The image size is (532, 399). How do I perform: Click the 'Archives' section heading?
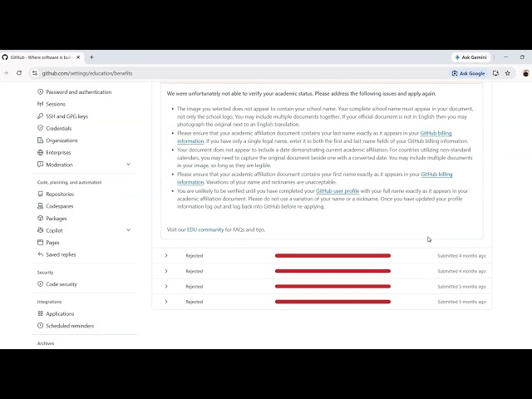click(x=46, y=343)
